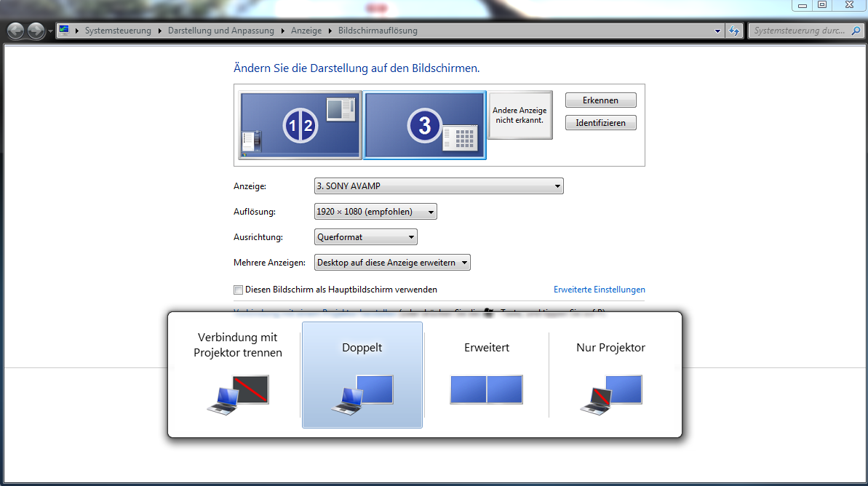
Task: Choose 'Verbindung mit Projektor trennen' option
Action: click(x=238, y=375)
